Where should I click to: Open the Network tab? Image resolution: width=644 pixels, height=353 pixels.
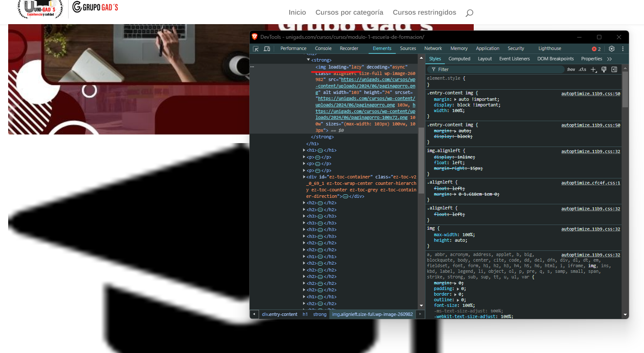tap(433, 49)
